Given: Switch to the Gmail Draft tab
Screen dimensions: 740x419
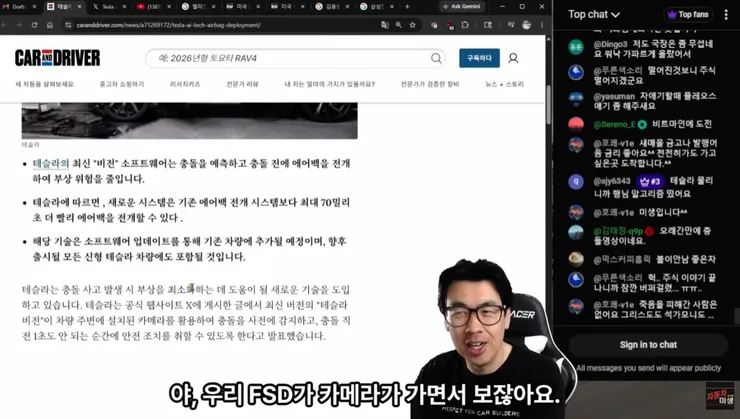Looking at the screenshot, I should (x=17, y=7).
